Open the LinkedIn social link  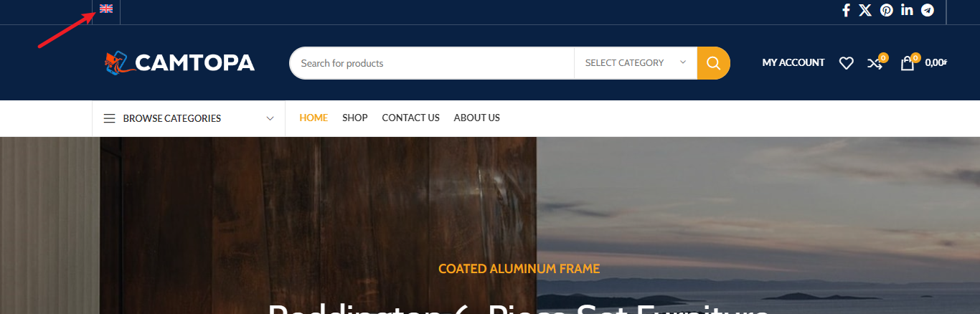point(907,10)
